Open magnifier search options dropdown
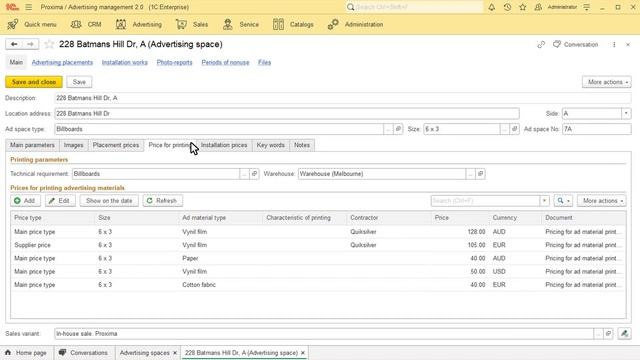Screen dimensions: 640x360 563,201
